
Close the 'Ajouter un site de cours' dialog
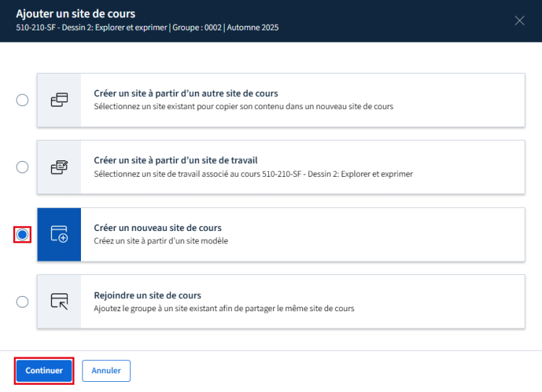(519, 20)
